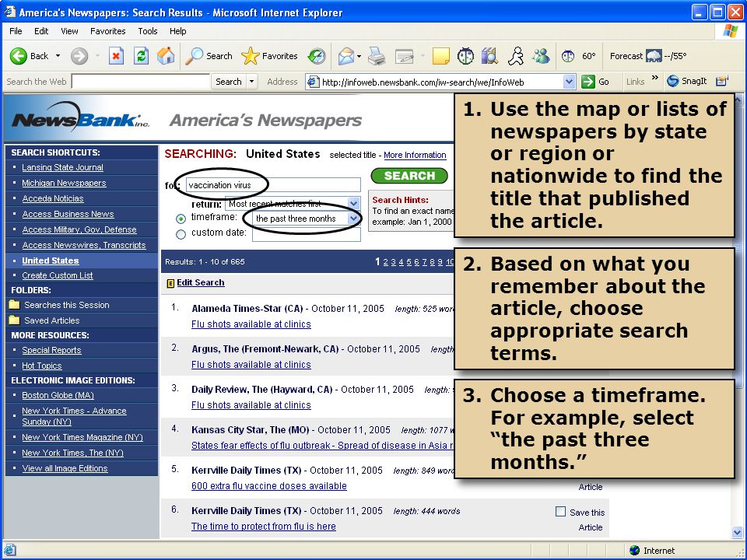747x560 pixels.
Task: Open the Back button history dropdown arrow
Action: point(58,56)
